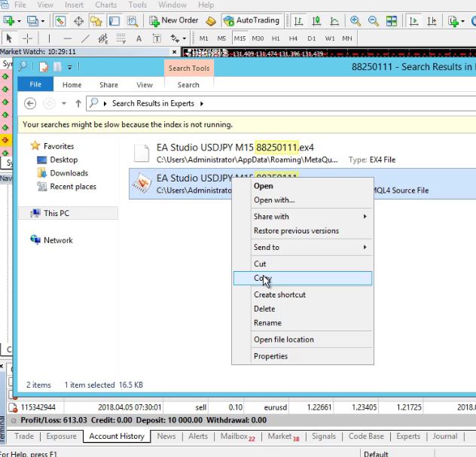Click the Zoom Out magnifier icon
This screenshot has height=457, width=476.
[373, 21]
